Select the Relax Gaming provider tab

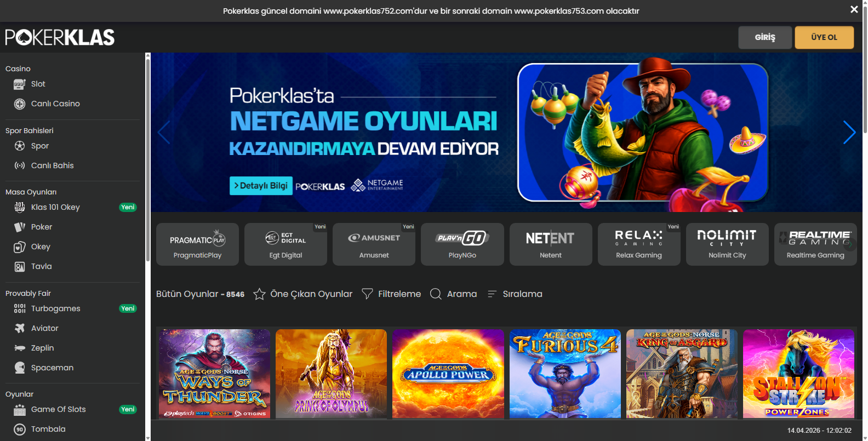639,244
